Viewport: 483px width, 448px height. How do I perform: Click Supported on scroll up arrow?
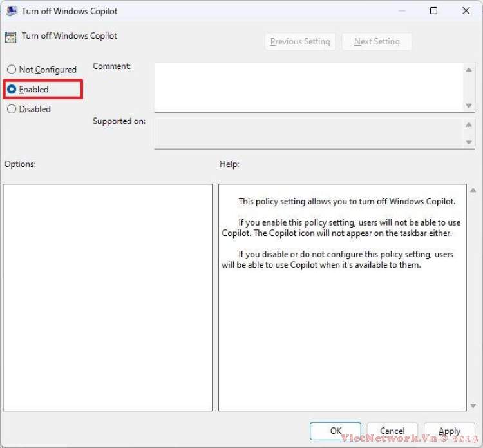(x=469, y=124)
